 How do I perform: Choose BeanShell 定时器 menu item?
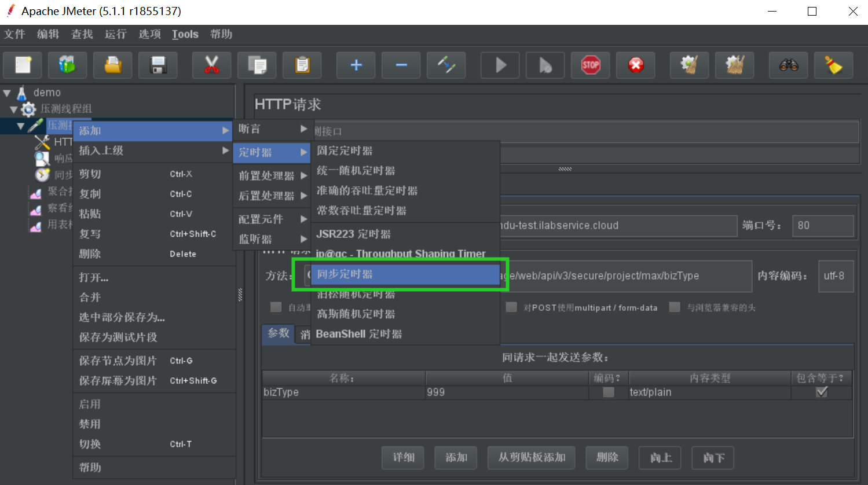pyautogui.click(x=405, y=334)
